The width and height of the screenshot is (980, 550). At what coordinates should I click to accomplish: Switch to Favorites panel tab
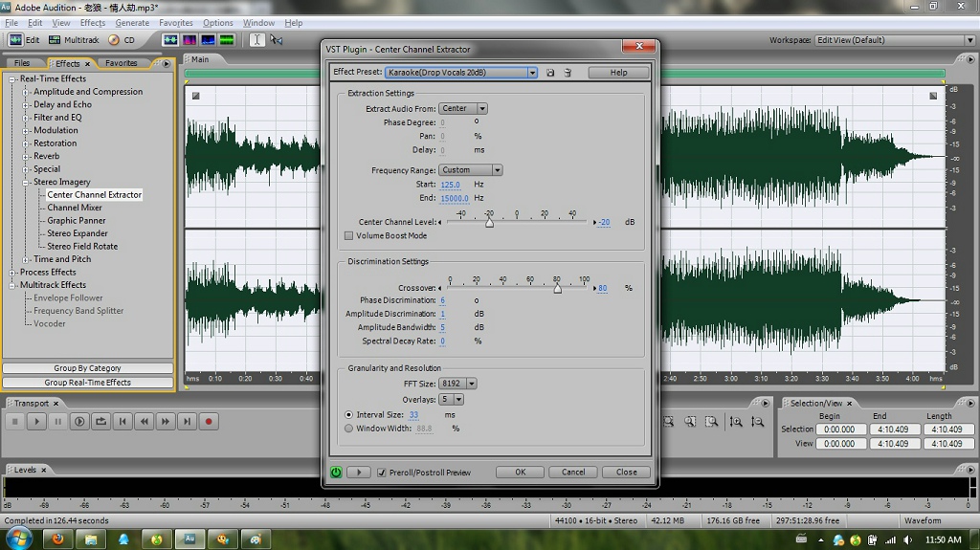point(121,63)
